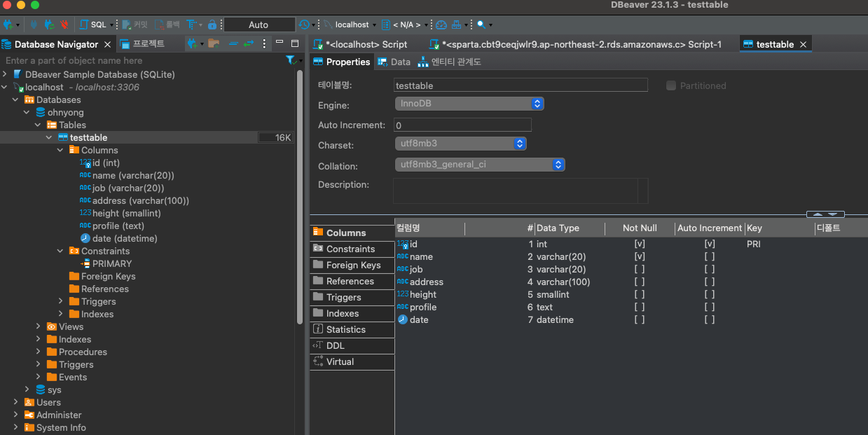This screenshot has height=435, width=868.
Task: Click the transaction mode icon
Action: coord(192,25)
